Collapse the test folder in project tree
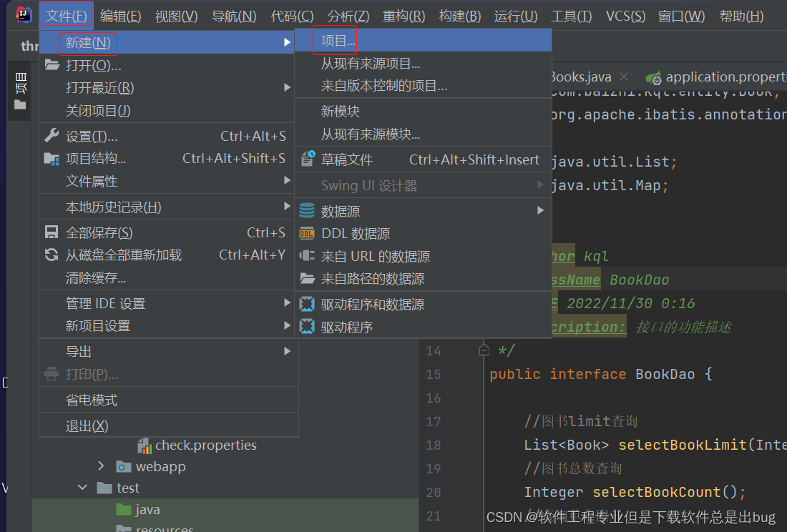This screenshot has height=532, width=787. click(x=83, y=488)
